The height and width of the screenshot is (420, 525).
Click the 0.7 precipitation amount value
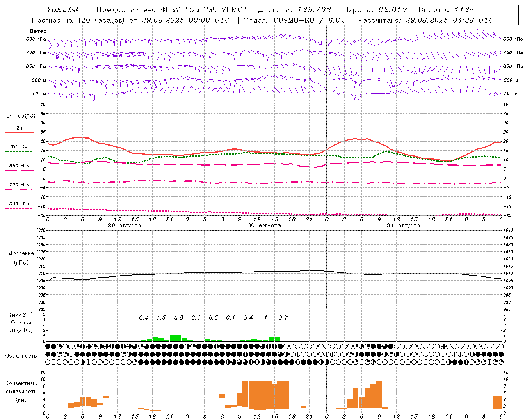click(x=283, y=317)
